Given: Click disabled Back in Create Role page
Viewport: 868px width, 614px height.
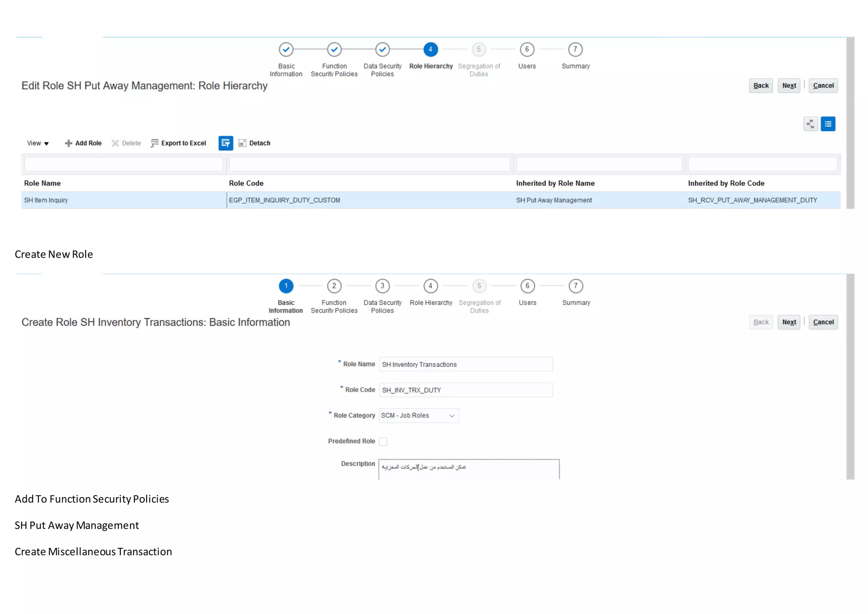Looking at the screenshot, I should [x=761, y=322].
